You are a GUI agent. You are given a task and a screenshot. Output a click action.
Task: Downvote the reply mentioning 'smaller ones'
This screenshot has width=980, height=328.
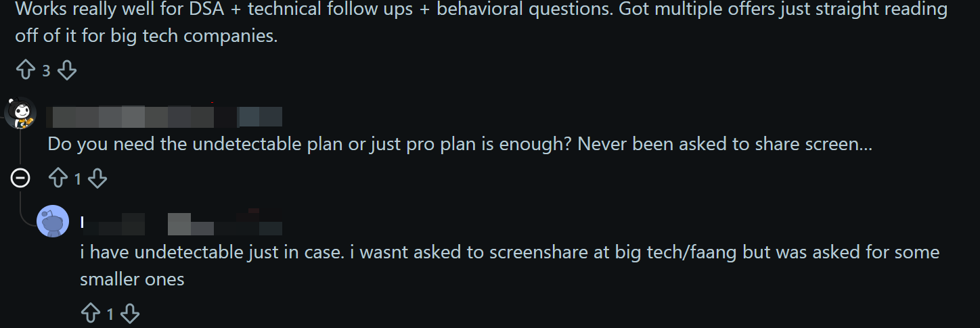click(x=130, y=313)
